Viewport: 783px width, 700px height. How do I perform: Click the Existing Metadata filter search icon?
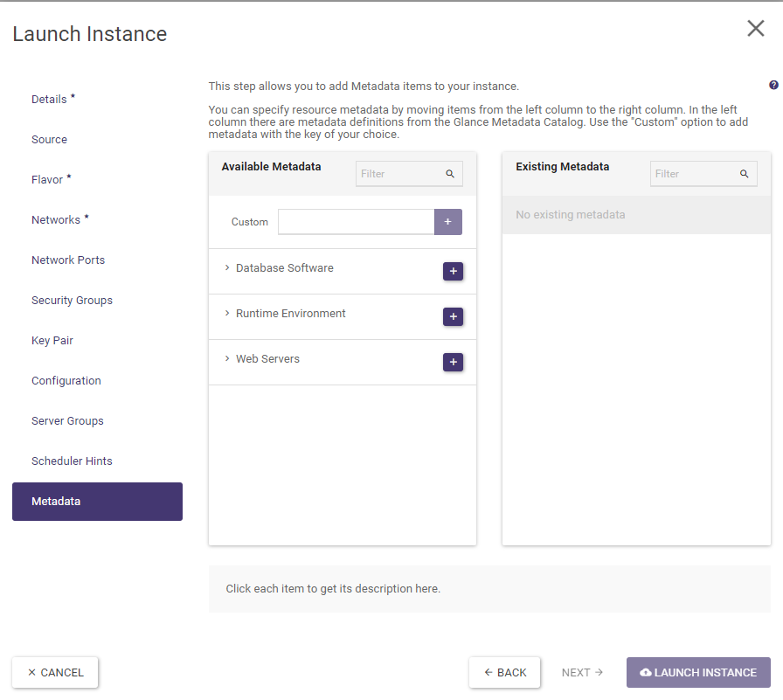coord(745,174)
